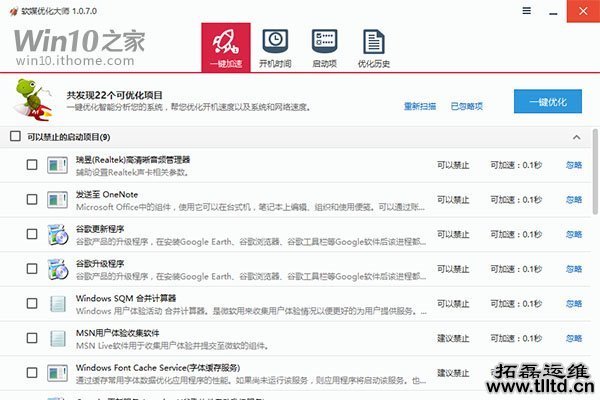Select the 谷歌更新程序 title text
This screenshot has width=600, height=400.
[x=100, y=229]
